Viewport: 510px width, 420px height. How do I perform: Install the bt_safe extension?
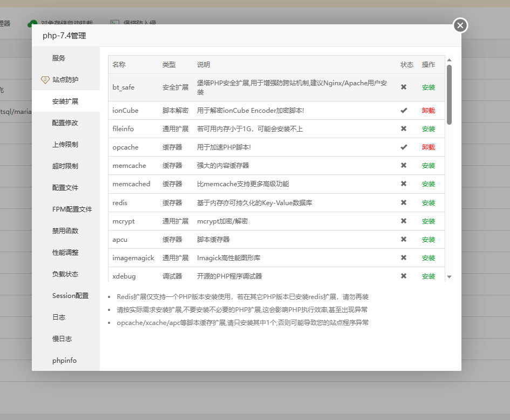coord(428,87)
